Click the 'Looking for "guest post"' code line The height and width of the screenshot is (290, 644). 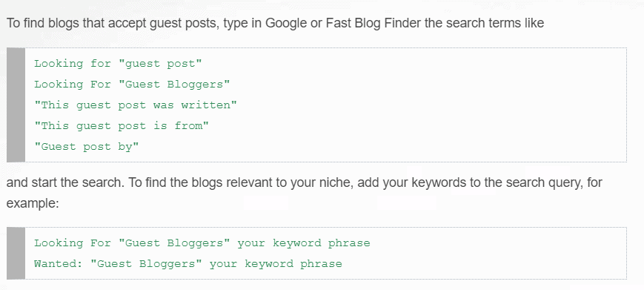pyautogui.click(x=118, y=64)
